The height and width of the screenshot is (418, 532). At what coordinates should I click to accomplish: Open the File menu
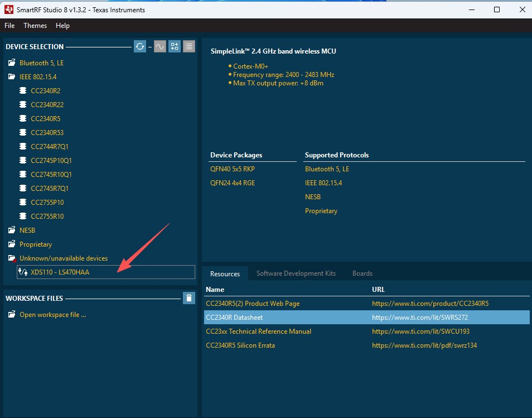click(x=9, y=26)
